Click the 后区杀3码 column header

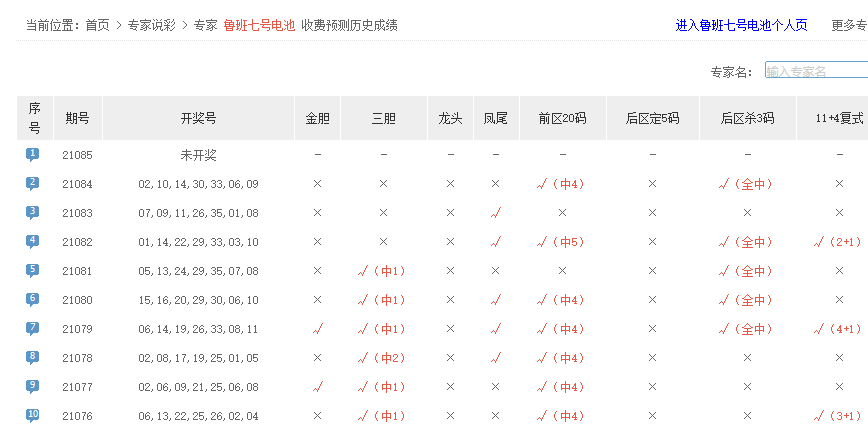747,118
